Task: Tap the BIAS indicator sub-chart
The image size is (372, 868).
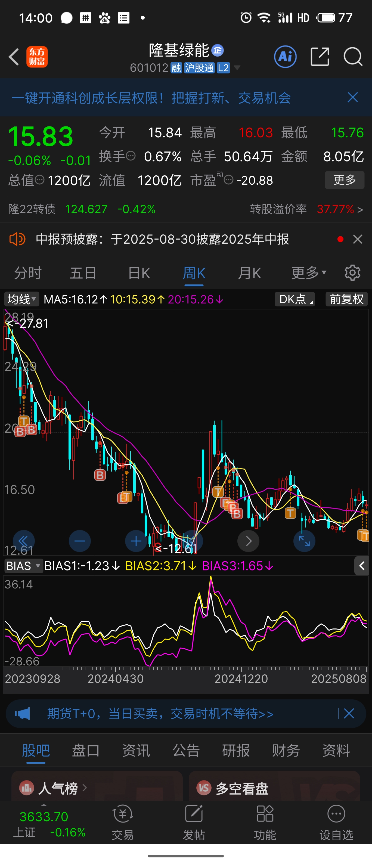Action: 186,621
